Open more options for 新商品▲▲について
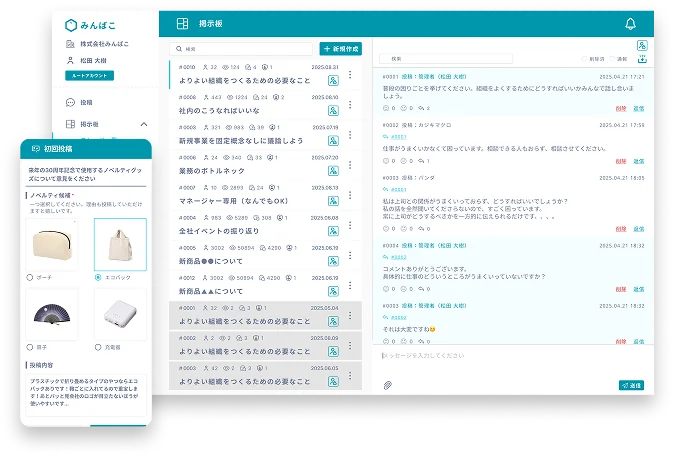The image size is (674, 457). pos(350,285)
